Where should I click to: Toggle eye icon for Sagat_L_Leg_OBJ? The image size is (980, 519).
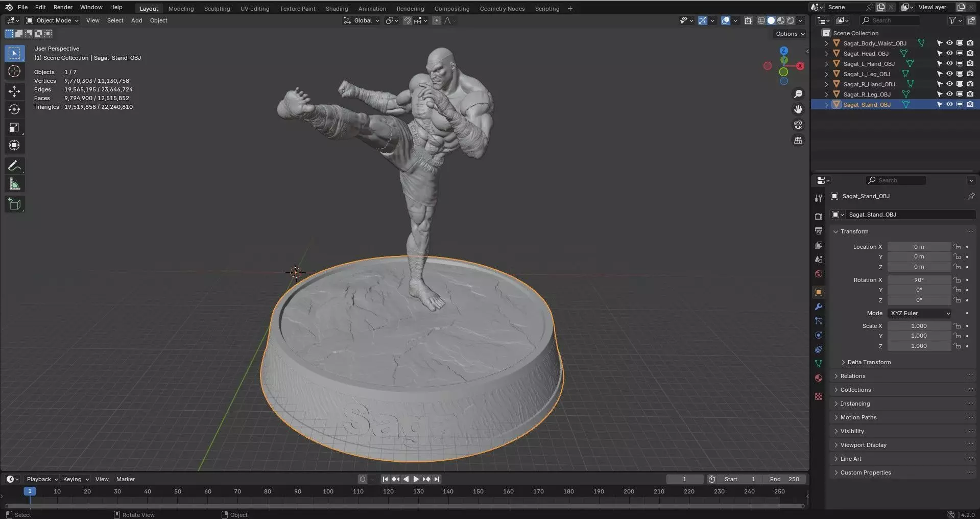[949, 74]
